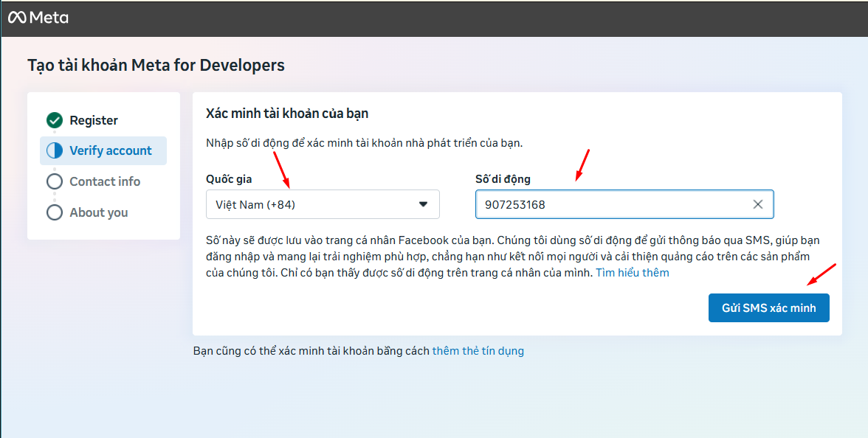The width and height of the screenshot is (868, 438).
Task: Click the heading Tạo tài khoản Meta for Developers
Action: tap(156, 65)
